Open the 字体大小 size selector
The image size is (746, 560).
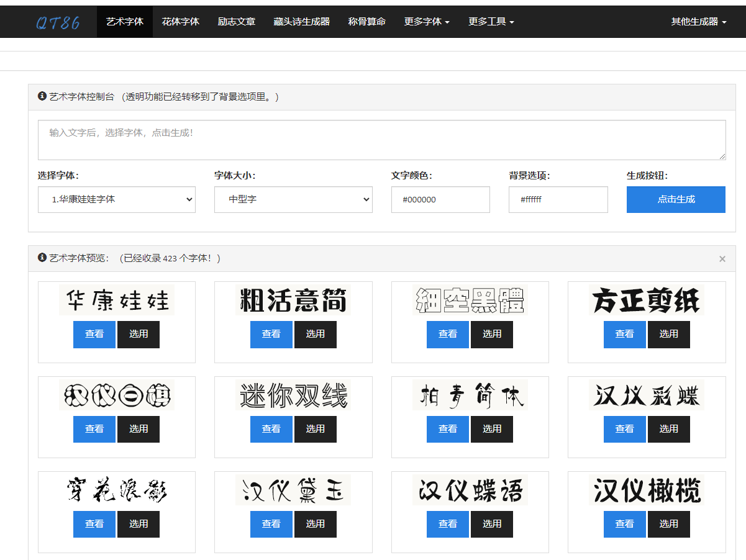[x=293, y=199]
